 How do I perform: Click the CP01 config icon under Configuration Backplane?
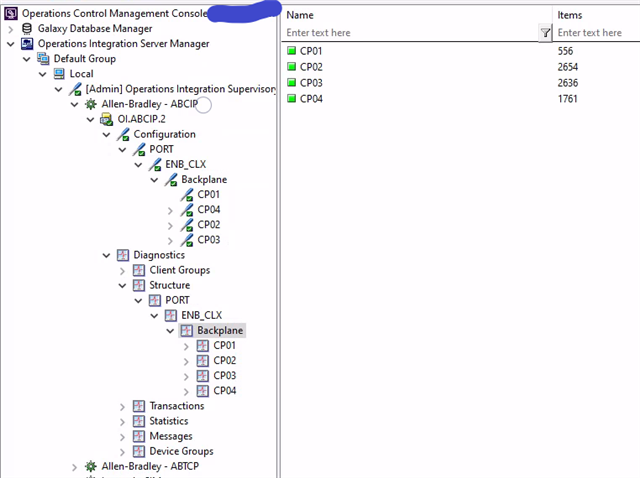(x=187, y=195)
